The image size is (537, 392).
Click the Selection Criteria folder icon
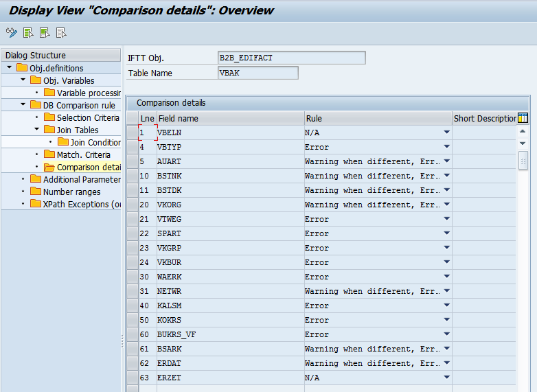click(x=49, y=117)
